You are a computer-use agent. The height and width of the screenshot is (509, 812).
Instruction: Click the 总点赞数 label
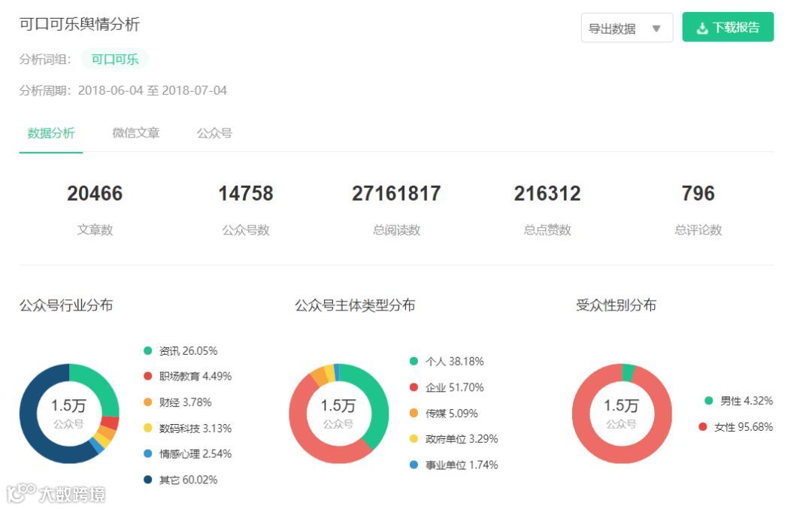pos(547,229)
